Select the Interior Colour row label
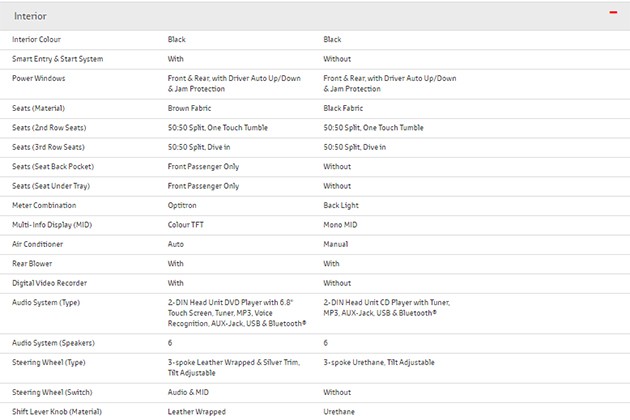630x420 pixels. [41, 40]
